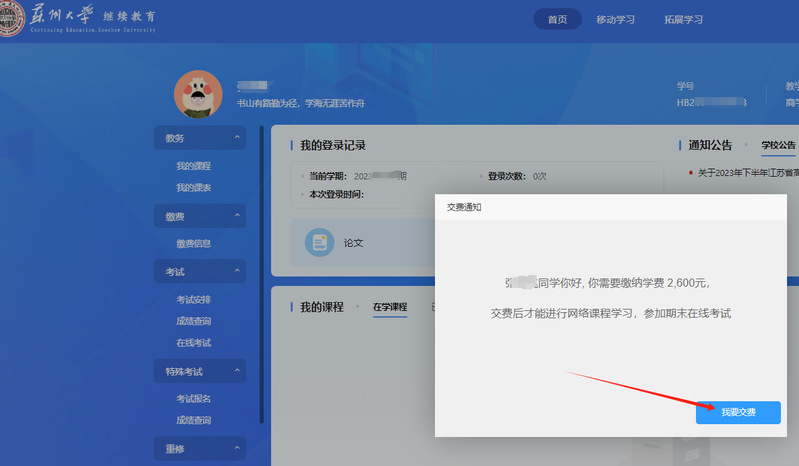Click the user avatar picture
The height and width of the screenshot is (466, 799).
(198, 94)
